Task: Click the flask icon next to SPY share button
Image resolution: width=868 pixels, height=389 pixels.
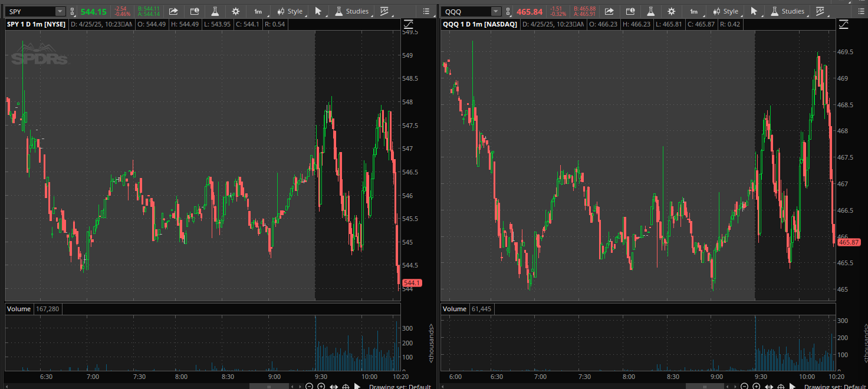Action: (x=215, y=11)
